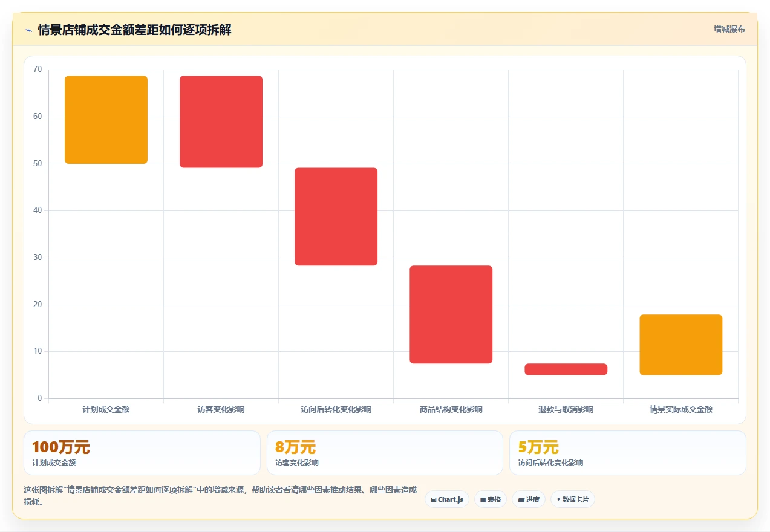Screen dimensions: 770x532
Task: Click the 情景实际成交金额 axis label
Action: tap(680, 409)
